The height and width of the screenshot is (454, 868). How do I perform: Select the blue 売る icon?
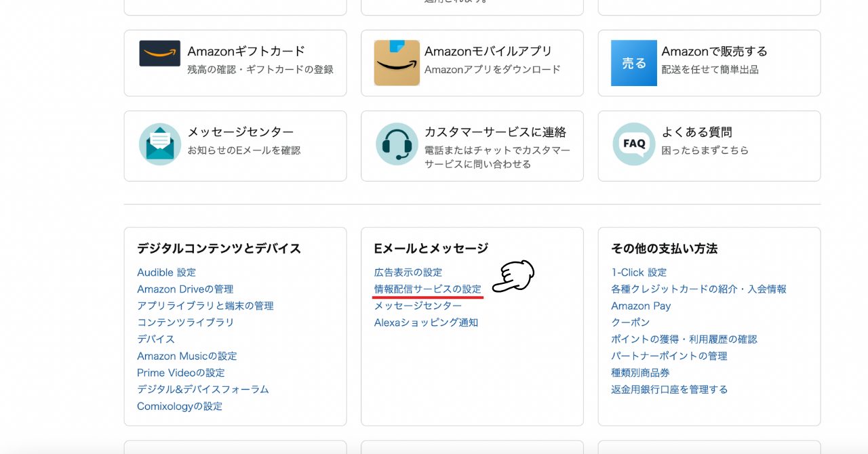(633, 63)
